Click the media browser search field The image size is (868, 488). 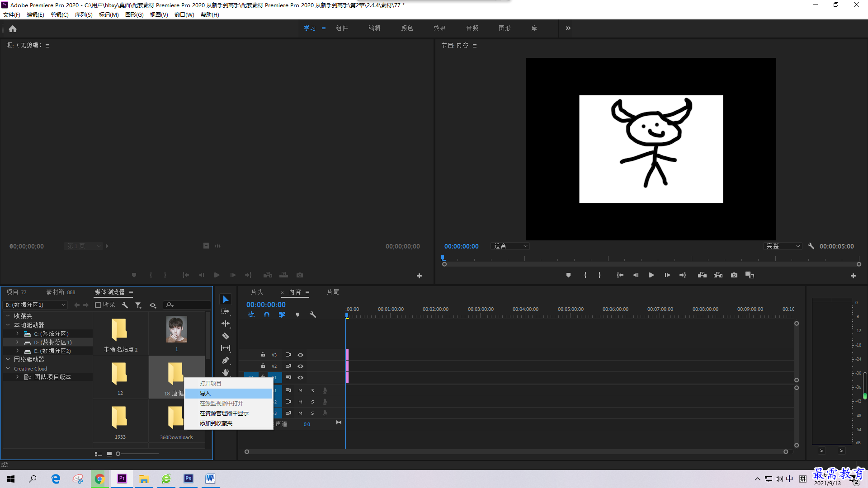[187, 305]
